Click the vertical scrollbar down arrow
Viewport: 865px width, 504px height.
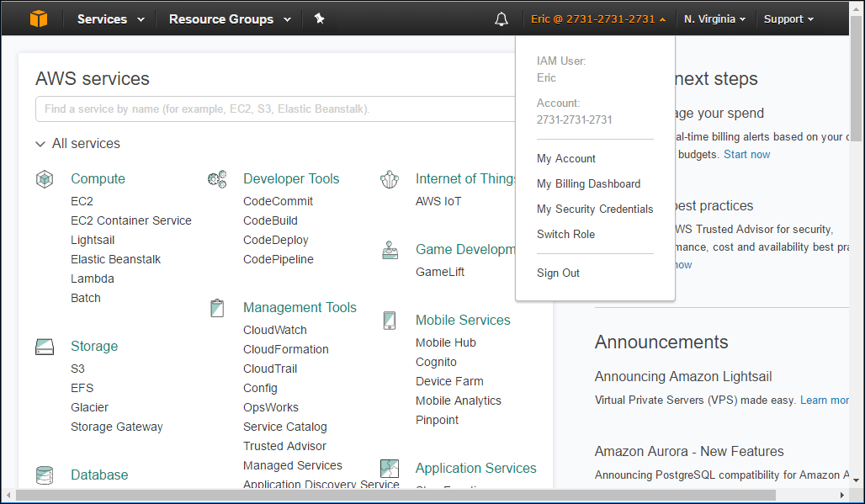point(857,480)
